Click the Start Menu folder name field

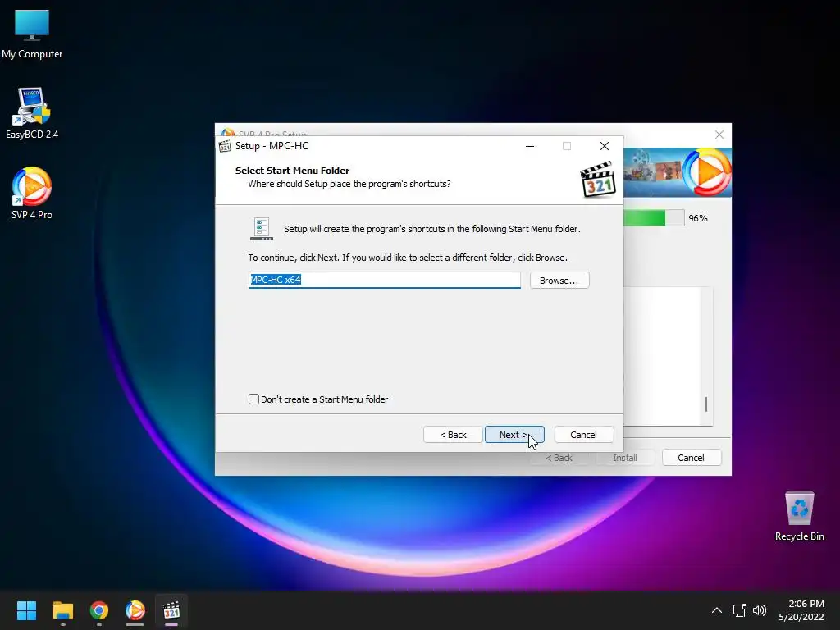coord(384,280)
